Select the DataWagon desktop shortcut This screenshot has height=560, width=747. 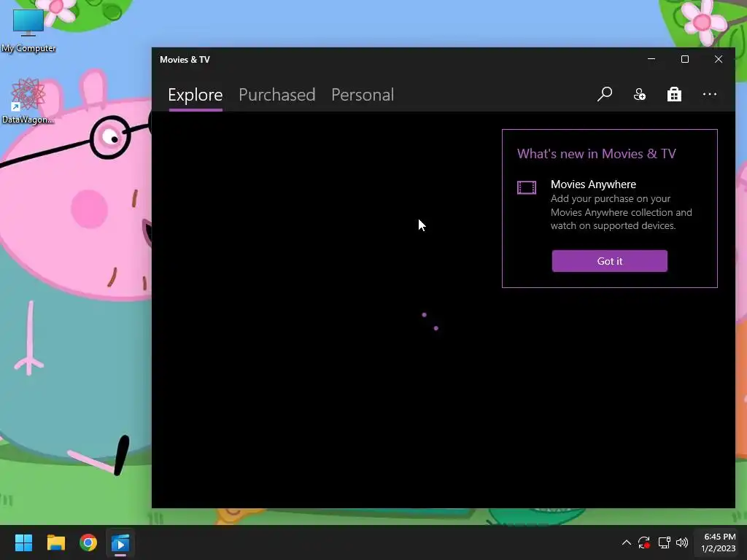[28, 101]
